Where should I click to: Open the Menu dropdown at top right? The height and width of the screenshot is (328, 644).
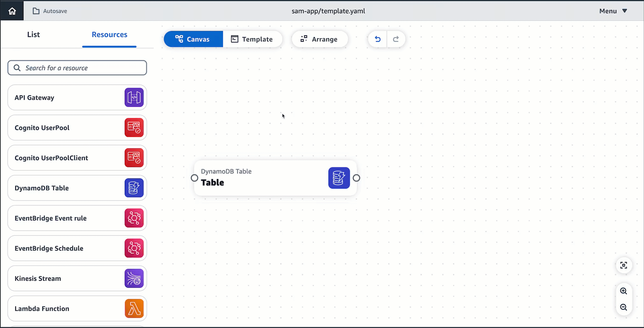click(x=612, y=11)
